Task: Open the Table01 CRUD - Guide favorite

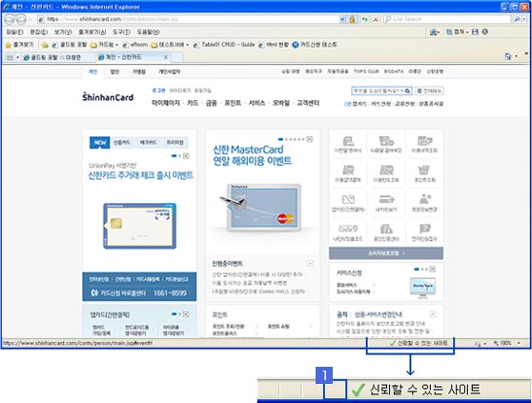Action: click(x=224, y=45)
